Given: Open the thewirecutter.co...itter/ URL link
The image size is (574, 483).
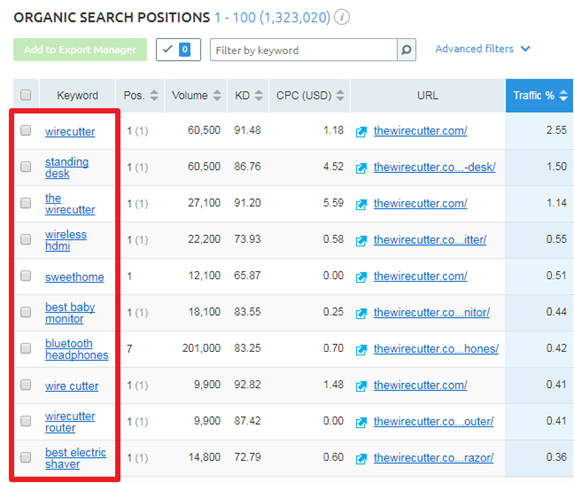Looking at the screenshot, I should pyautogui.click(x=430, y=240).
